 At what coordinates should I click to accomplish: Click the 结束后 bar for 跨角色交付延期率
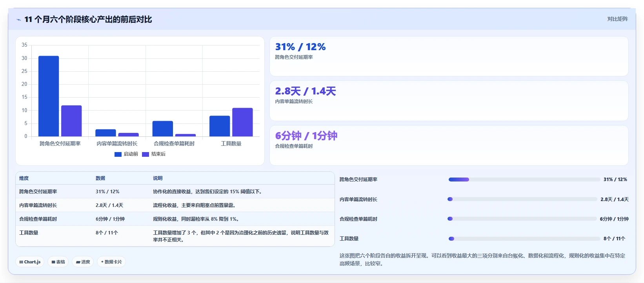point(71,121)
